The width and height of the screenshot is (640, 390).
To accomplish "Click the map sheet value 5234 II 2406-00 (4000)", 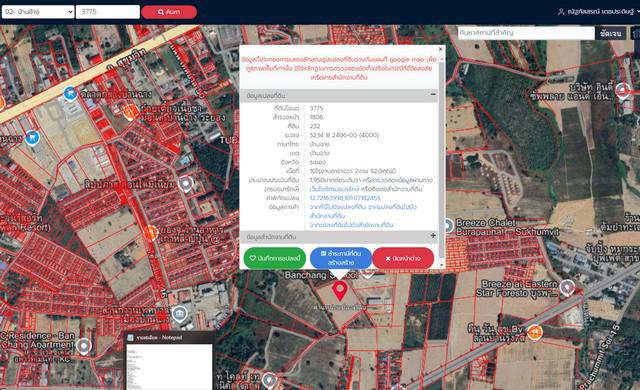I will coord(344,135).
